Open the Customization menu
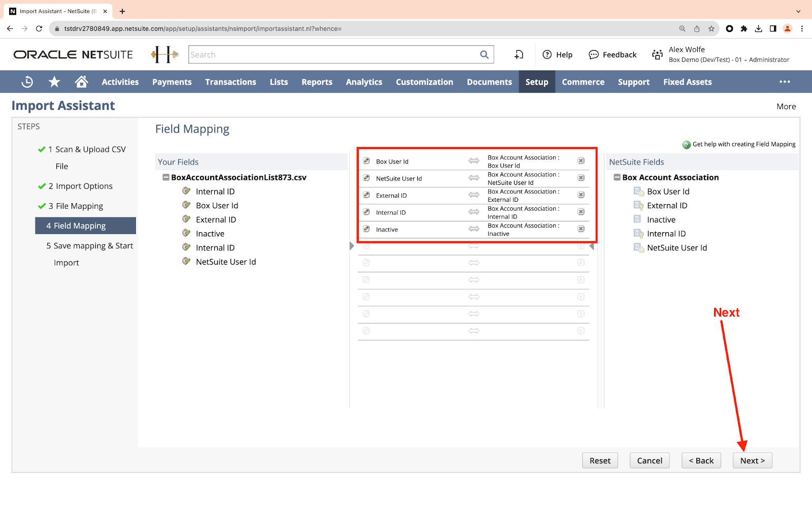Viewport: 812px width, 508px height. (424, 82)
